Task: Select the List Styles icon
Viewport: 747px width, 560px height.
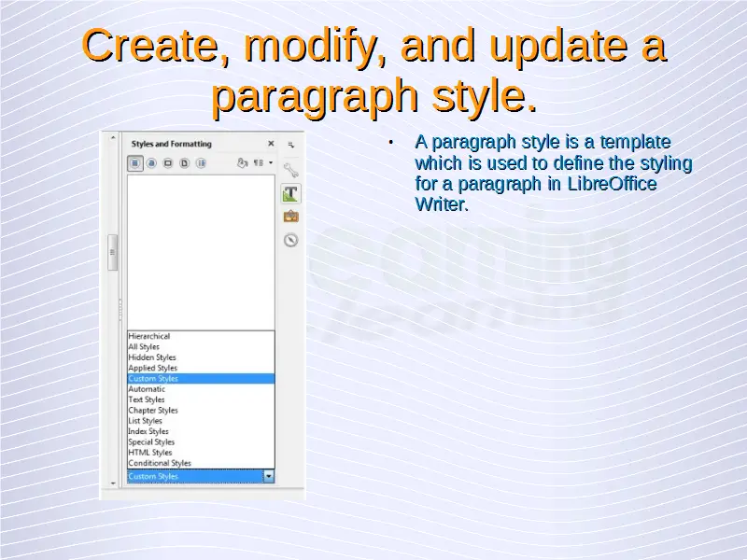Action: [x=200, y=162]
